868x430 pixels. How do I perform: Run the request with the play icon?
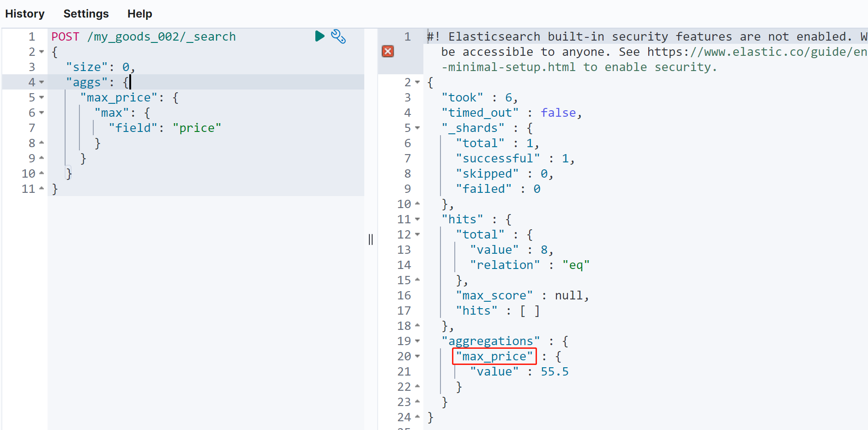coord(319,36)
